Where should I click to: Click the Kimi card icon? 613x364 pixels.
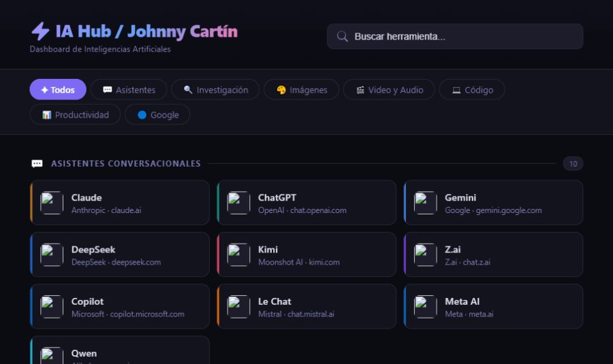pyautogui.click(x=238, y=254)
